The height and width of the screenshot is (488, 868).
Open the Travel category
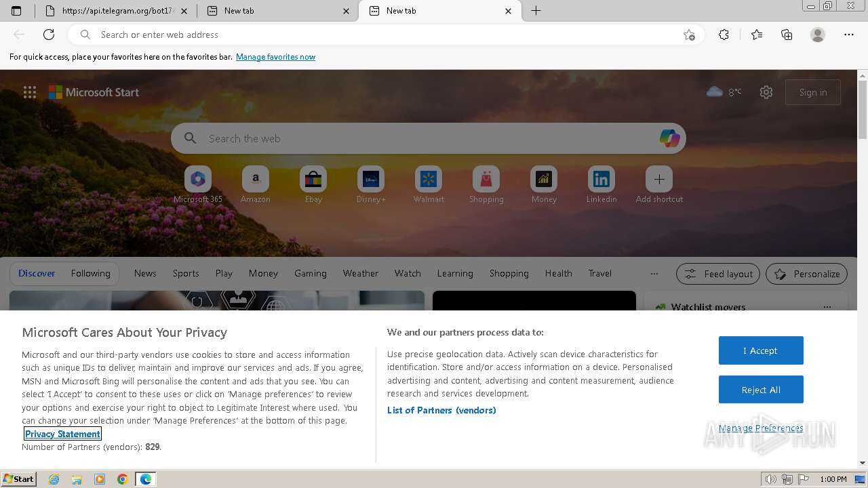pos(599,273)
